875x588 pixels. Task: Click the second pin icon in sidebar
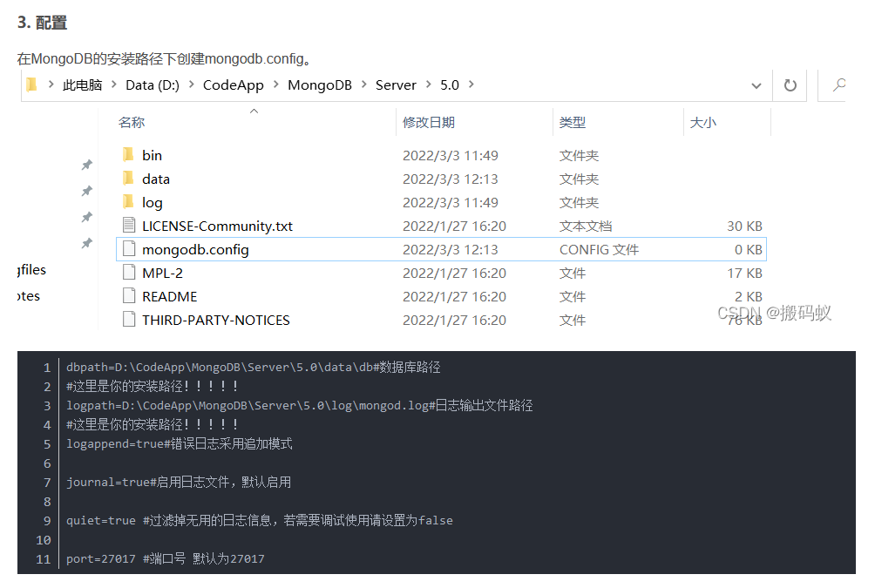tap(86, 191)
